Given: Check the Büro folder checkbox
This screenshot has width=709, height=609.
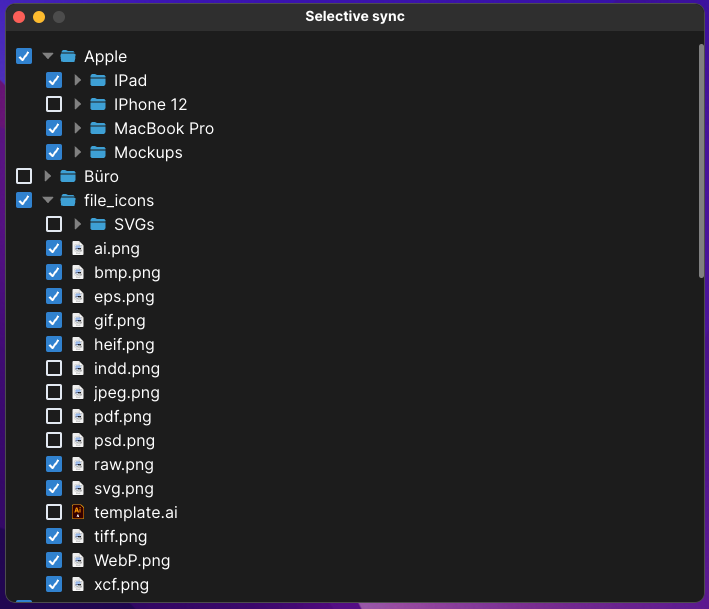Looking at the screenshot, I should click(x=24, y=176).
